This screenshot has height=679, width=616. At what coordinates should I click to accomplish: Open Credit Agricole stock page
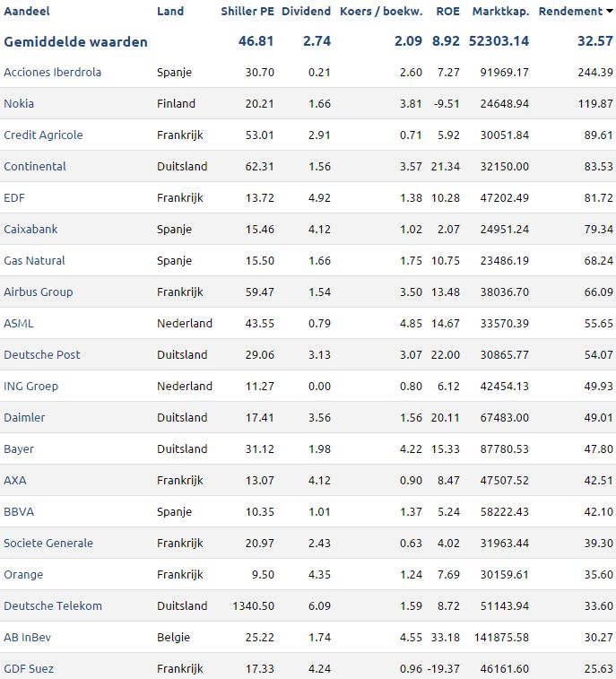coord(43,135)
